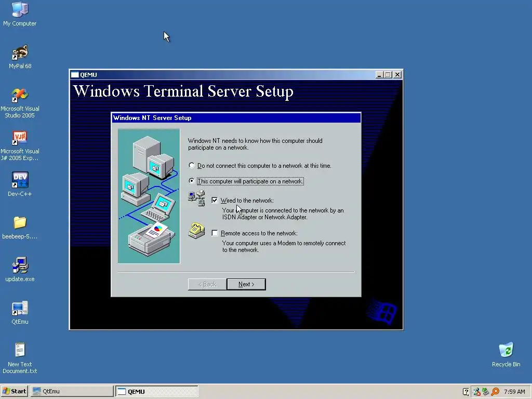Click the network computers illustration
This screenshot has height=399, width=532.
pyautogui.click(x=149, y=196)
